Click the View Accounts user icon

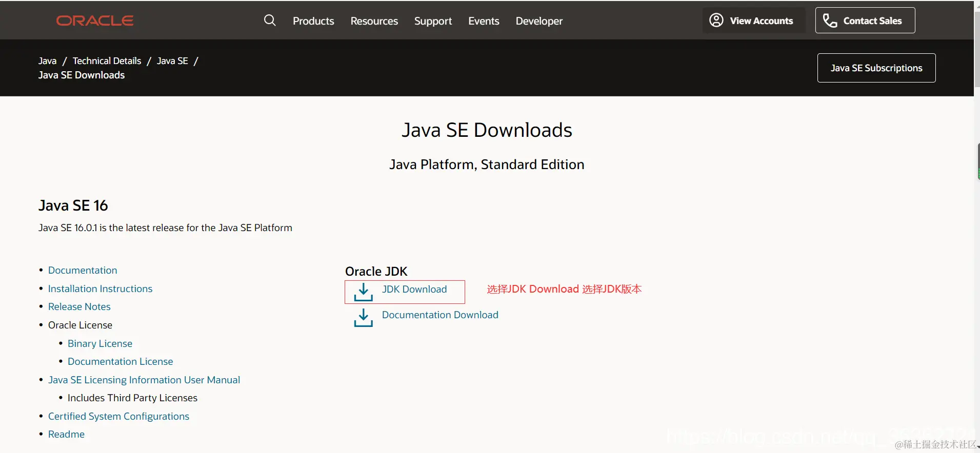[716, 20]
